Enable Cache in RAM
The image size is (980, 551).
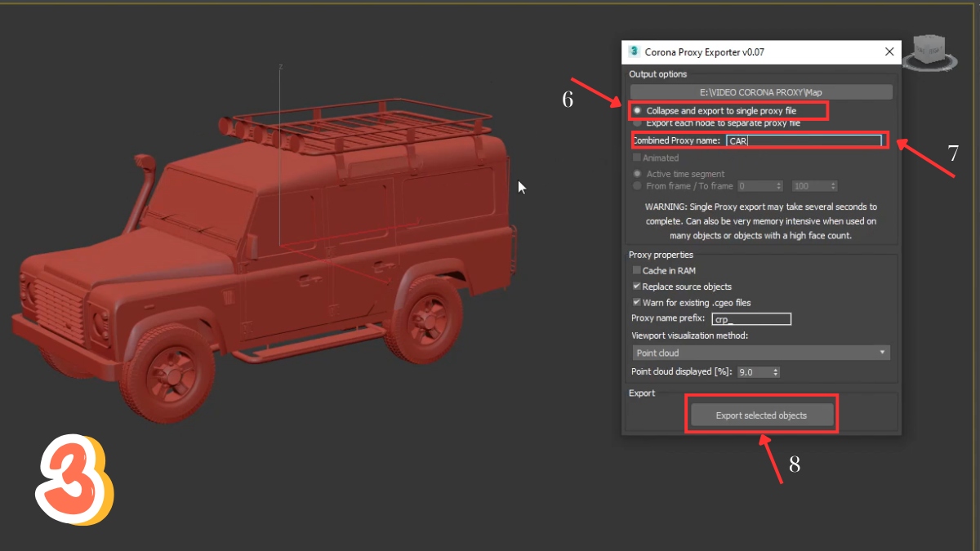(x=636, y=270)
